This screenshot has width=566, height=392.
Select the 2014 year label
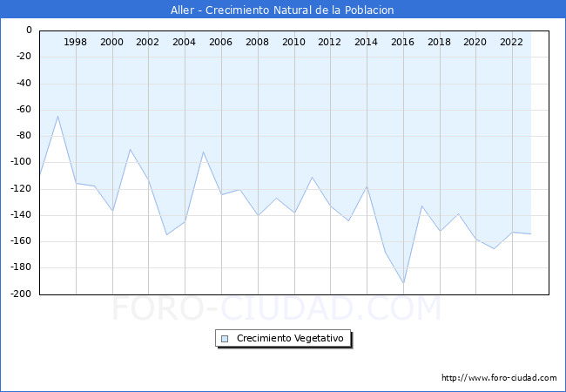(x=366, y=42)
